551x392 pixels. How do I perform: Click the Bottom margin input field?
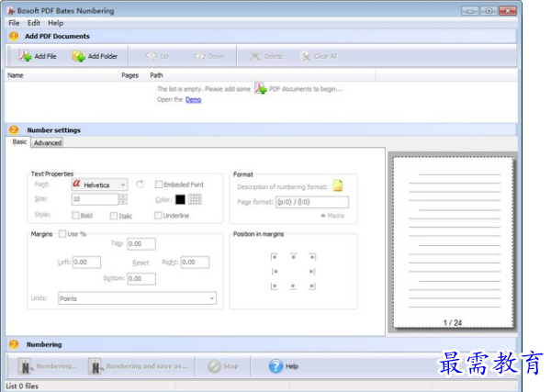coord(141,278)
